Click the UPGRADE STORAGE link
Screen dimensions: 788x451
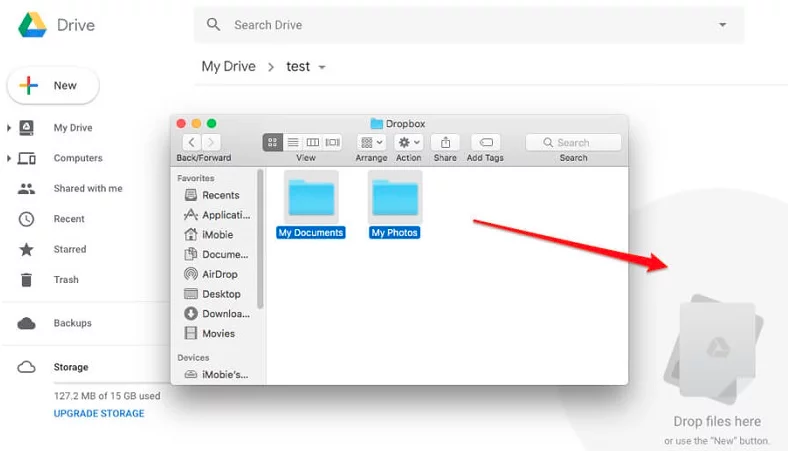point(99,413)
